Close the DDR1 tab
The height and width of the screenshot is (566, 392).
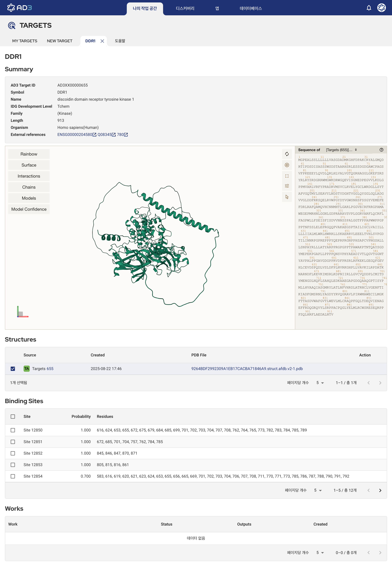pos(102,41)
